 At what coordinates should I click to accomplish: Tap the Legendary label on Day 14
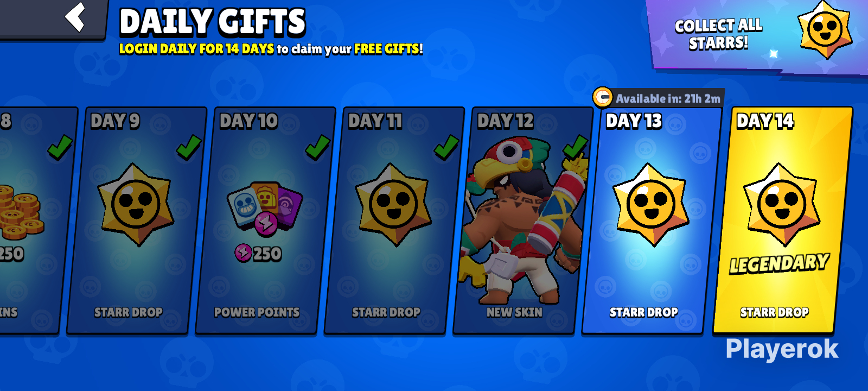click(x=779, y=263)
